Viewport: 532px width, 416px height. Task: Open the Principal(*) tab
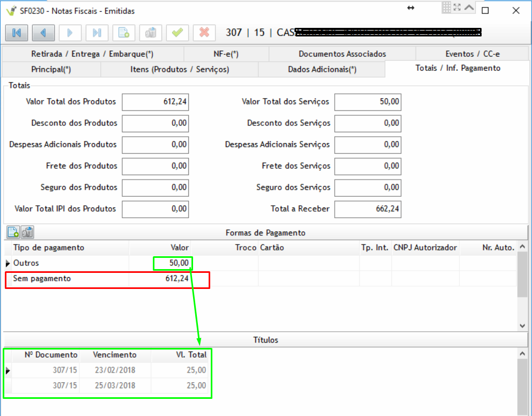point(51,69)
